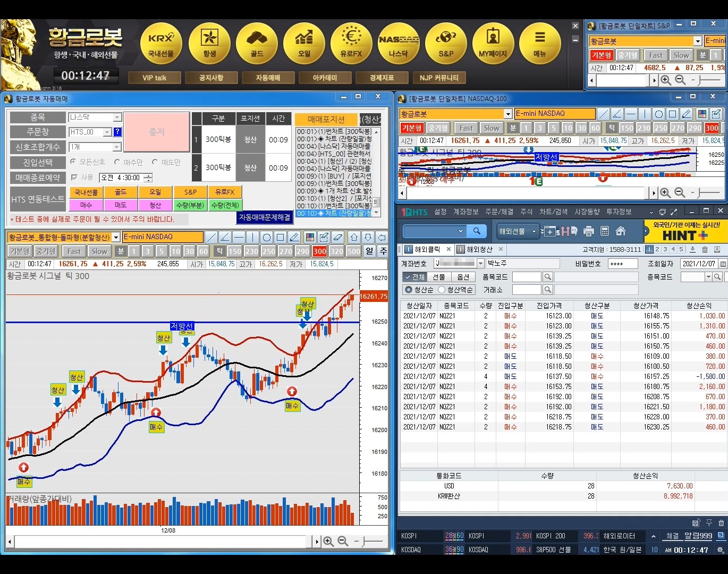Screen dimensions: 728x574
Task: Click the VIP talk button
Action: 155,78
